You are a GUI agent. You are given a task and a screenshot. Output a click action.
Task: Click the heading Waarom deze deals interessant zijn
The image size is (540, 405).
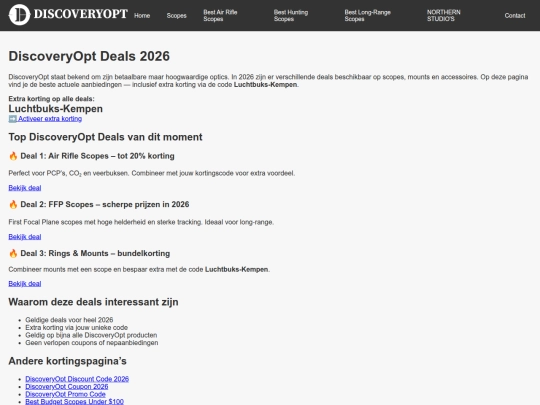pos(93,302)
